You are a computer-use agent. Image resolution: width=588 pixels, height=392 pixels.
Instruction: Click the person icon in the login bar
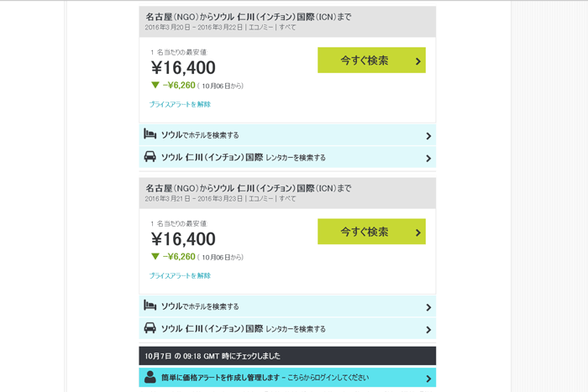(150, 378)
